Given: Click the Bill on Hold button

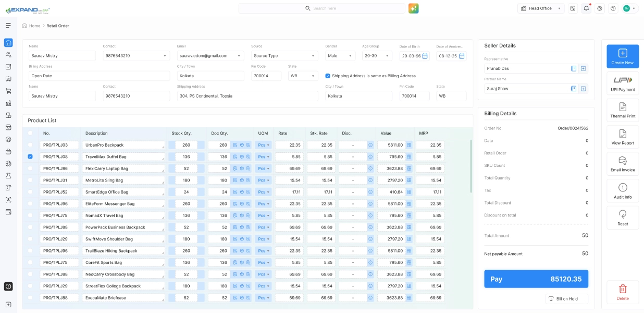Looking at the screenshot, I should [567, 299].
